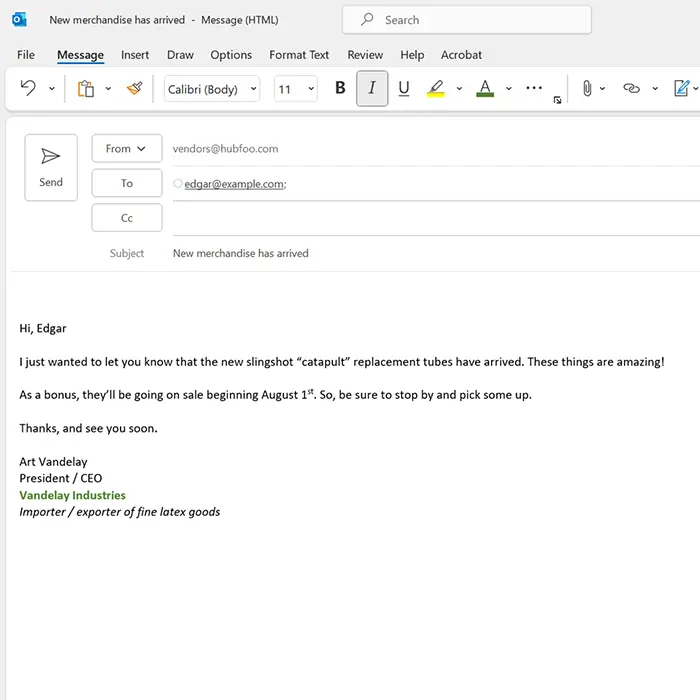
Task: Expand the Paste options dropdown
Action: point(108,88)
